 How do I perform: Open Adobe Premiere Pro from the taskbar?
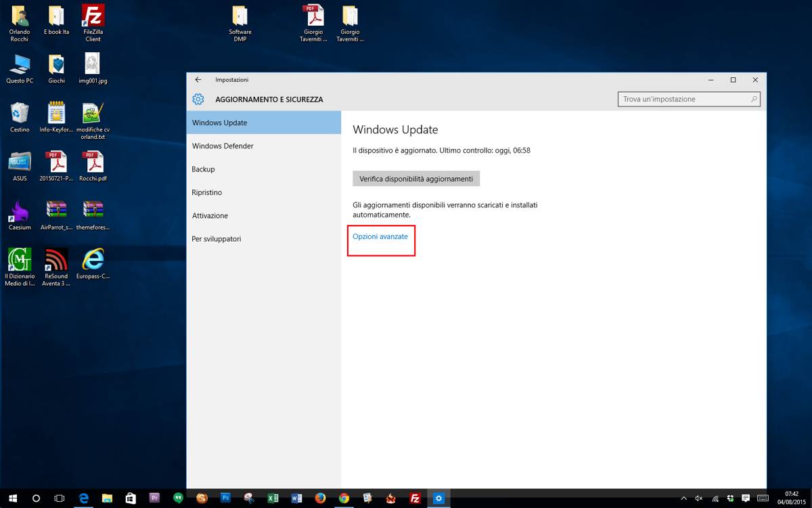154,499
